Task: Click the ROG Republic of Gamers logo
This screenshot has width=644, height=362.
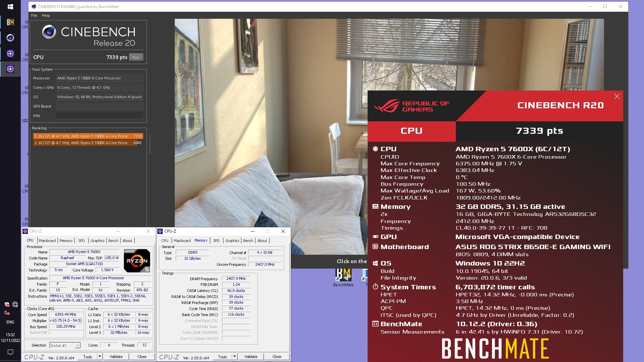Action: pyautogui.click(x=412, y=106)
